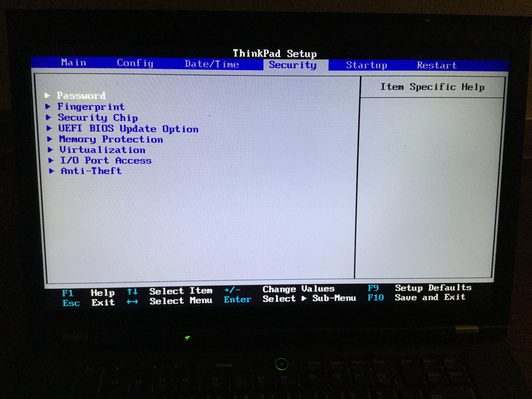Image resolution: width=532 pixels, height=399 pixels.
Task: Open the Config tab
Action: [135, 63]
